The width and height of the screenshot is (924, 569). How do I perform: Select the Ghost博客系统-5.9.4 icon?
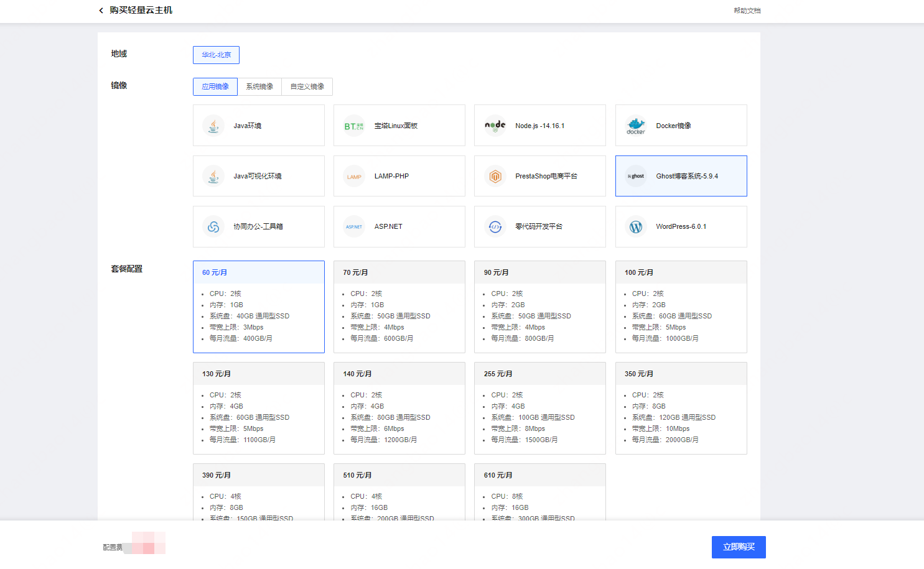tap(636, 176)
